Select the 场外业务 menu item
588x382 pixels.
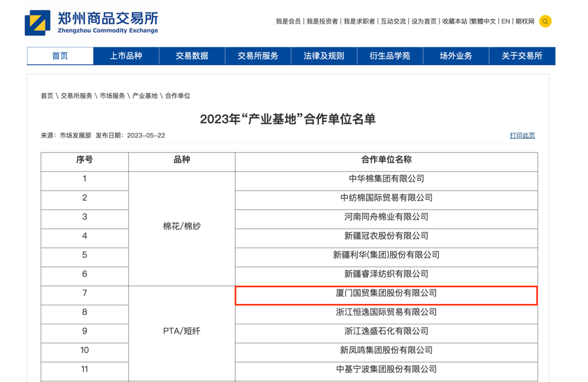(x=456, y=56)
